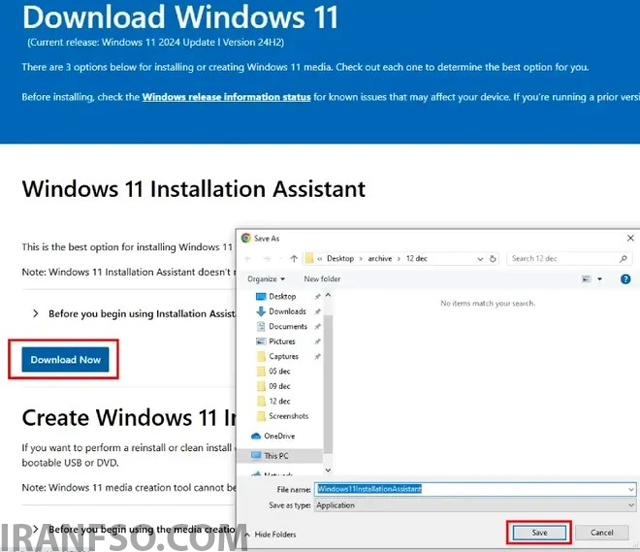
Task: Click the search magnifier icon
Action: coord(623,258)
